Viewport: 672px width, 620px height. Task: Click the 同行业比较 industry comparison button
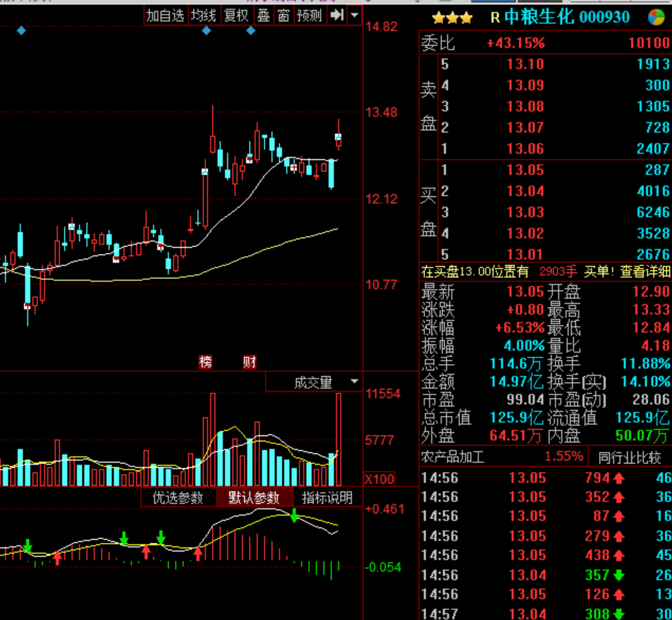point(630,457)
